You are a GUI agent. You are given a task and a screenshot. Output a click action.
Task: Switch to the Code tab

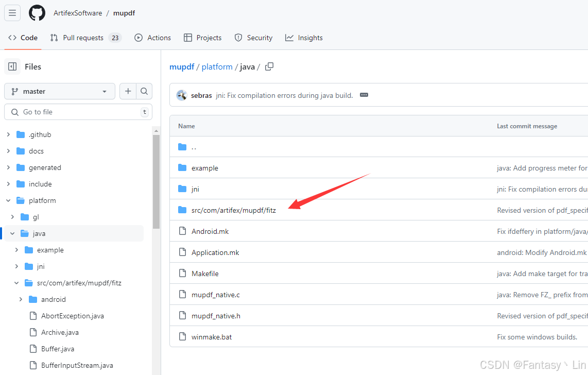(23, 38)
